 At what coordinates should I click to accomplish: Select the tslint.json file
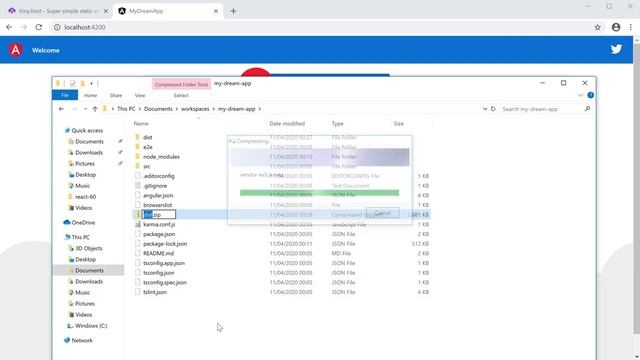(x=155, y=292)
